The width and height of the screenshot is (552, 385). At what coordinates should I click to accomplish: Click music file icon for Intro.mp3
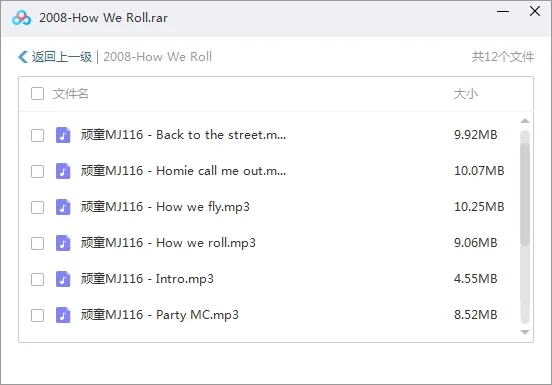63,279
